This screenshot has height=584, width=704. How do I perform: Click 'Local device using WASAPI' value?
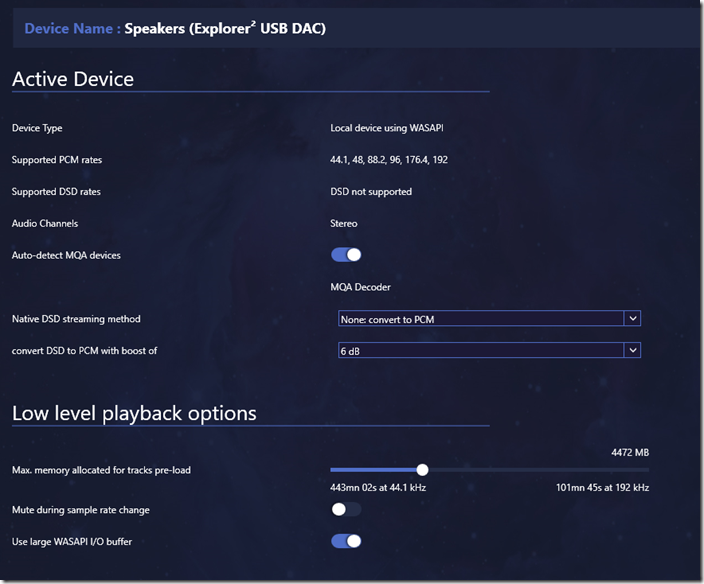387,128
